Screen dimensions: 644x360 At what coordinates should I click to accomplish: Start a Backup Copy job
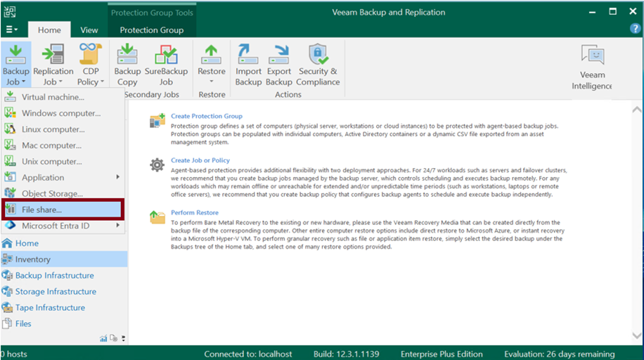click(127, 65)
